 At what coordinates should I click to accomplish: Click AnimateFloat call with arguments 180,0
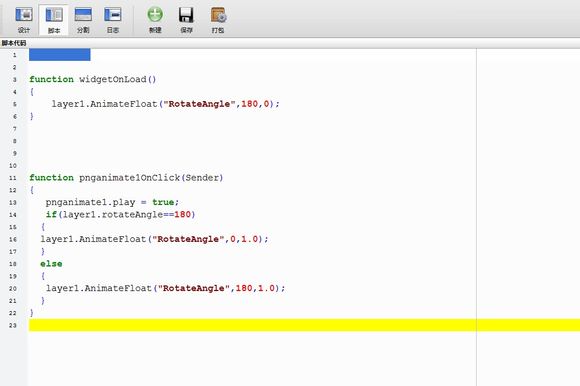click(x=165, y=104)
